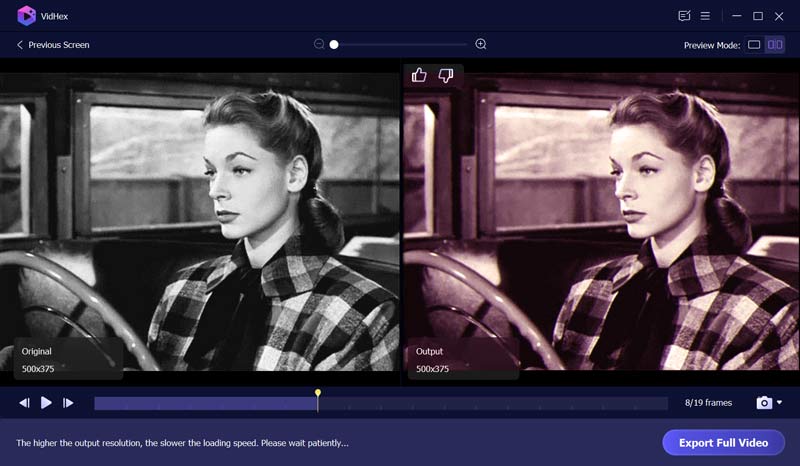This screenshot has height=466, width=800.
Task: Click the Output 500x375 label
Action: click(463, 359)
